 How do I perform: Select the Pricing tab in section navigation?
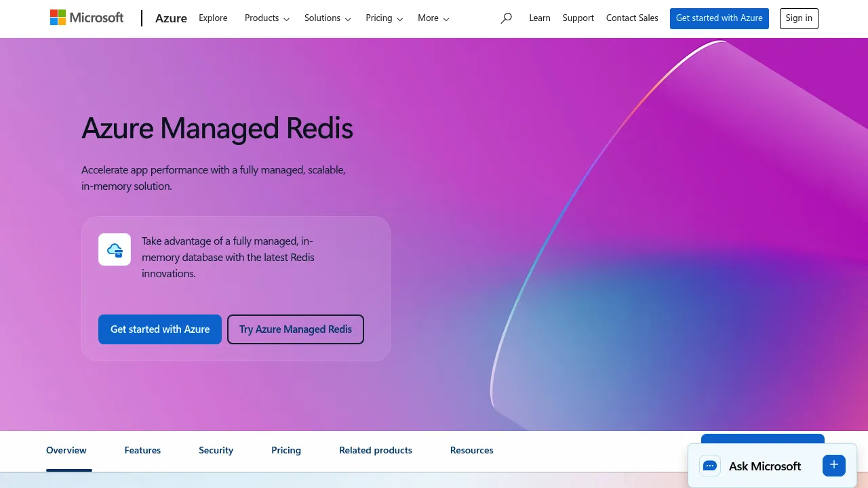286,451
